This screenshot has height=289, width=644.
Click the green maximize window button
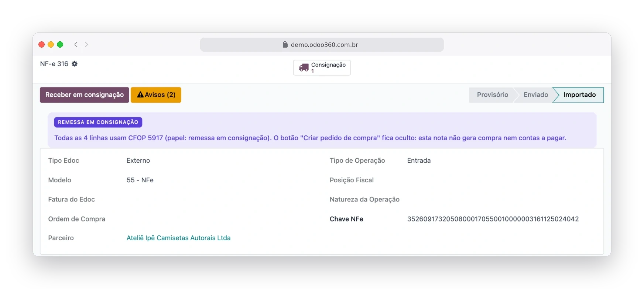tap(60, 45)
